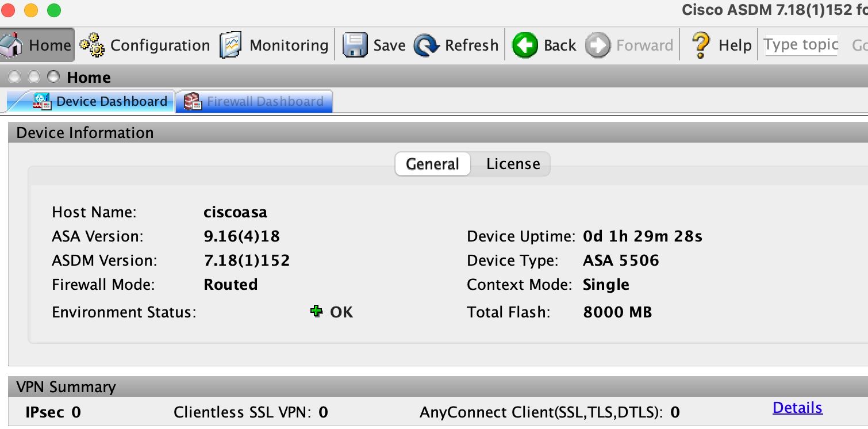868x429 pixels.
Task: Open the Monitoring view
Action: [x=274, y=45]
